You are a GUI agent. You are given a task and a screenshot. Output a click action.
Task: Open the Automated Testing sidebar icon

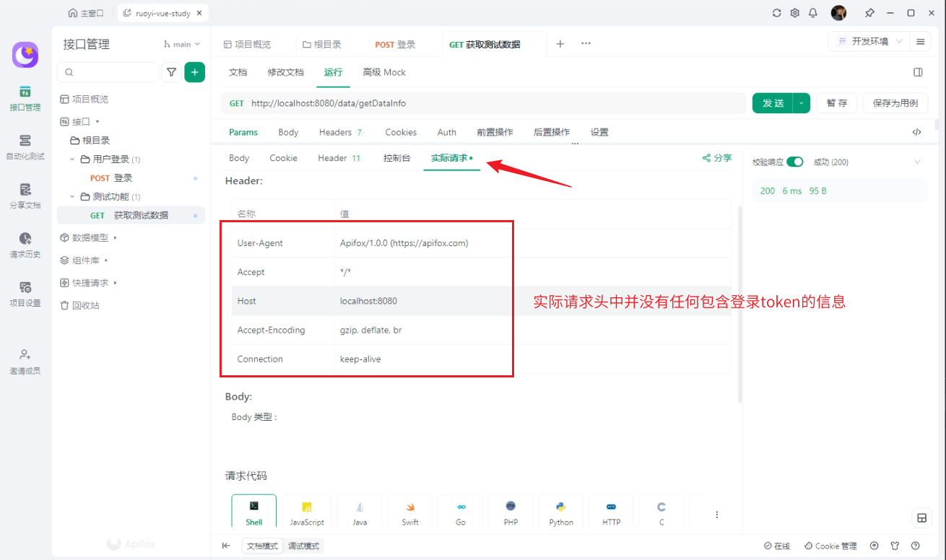[25, 146]
